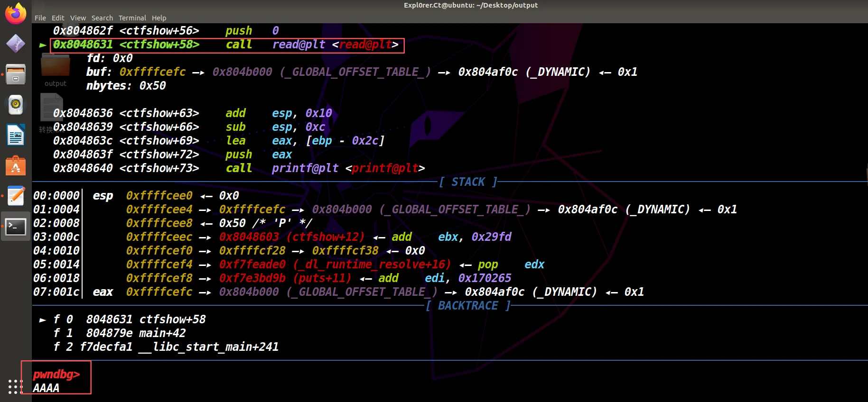Viewport: 868px width, 402px height.
Task: Open Firefox from the dock
Action: coord(16,13)
